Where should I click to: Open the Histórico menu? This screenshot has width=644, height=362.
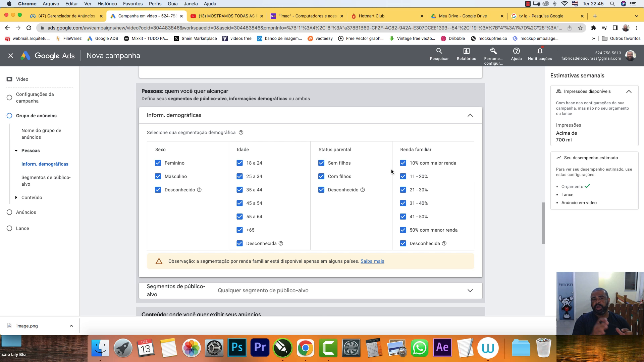[x=107, y=4]
